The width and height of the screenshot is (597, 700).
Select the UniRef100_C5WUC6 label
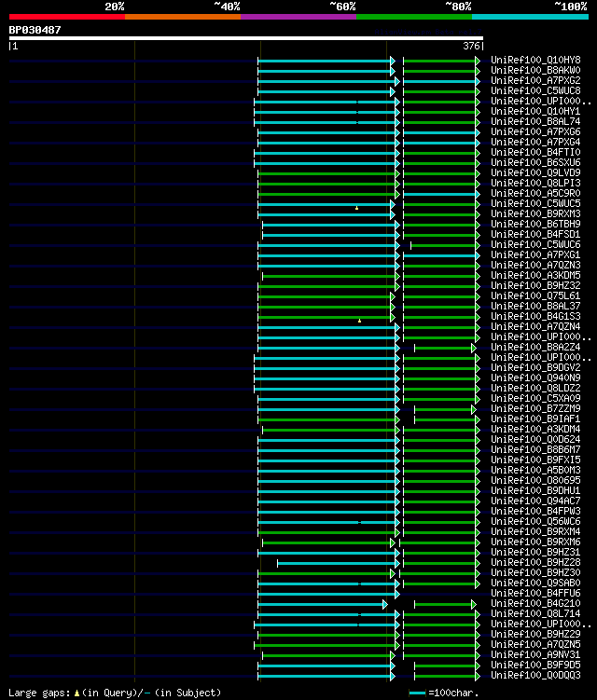pyautogui.click(x=535, y=244)
